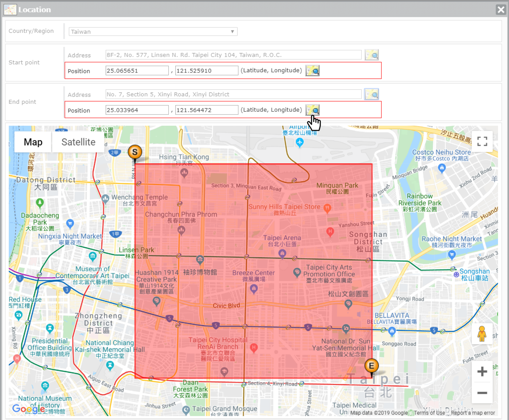The width and height of the screenshot is (509, 420).
Task: Switch to the Satellite view tab
Action: click(x=78, y=142)
